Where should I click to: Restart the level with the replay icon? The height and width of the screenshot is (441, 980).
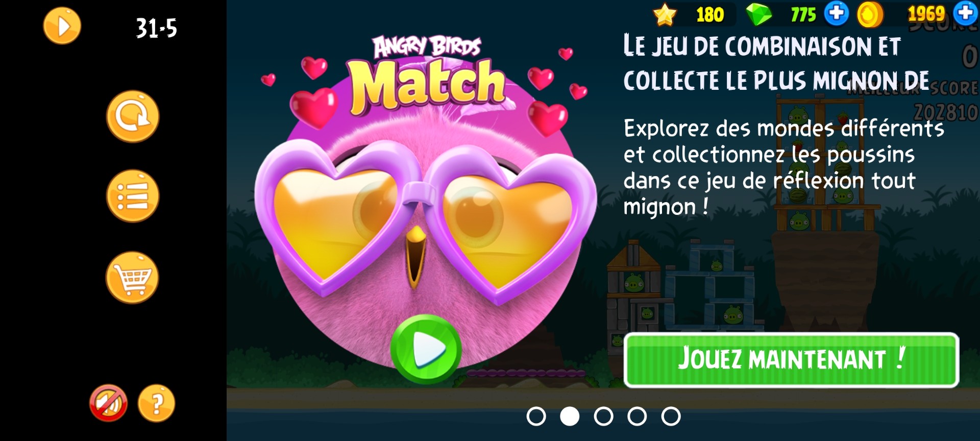[x=133, y=116]
